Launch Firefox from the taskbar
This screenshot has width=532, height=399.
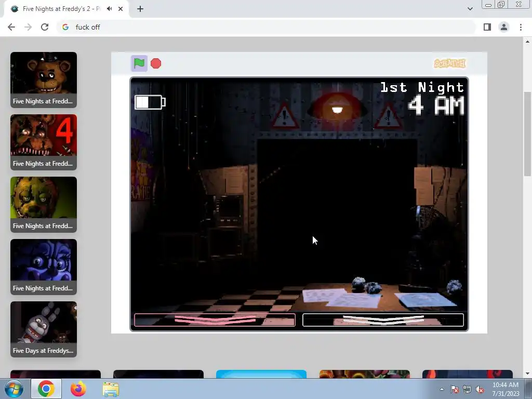pos(78,389)
